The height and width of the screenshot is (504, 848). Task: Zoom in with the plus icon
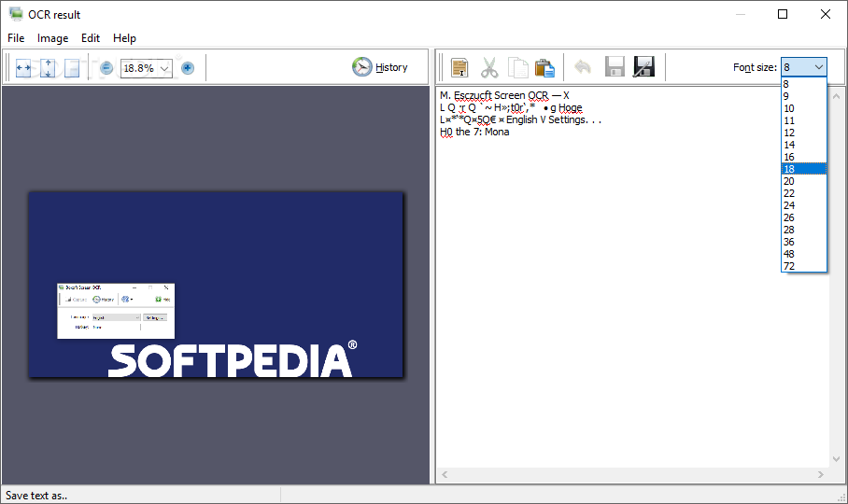(188, 68)
